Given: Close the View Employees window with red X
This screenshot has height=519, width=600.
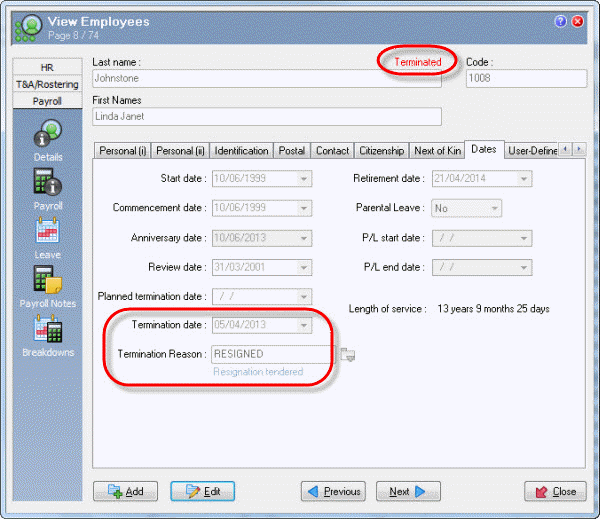Looking at the screenshot, I should pos(577,21).
